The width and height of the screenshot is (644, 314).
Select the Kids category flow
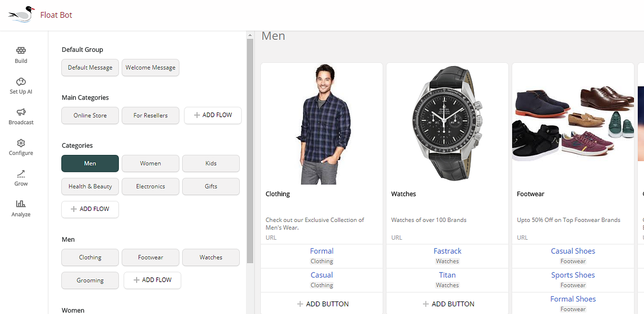[x=211, y=163]
